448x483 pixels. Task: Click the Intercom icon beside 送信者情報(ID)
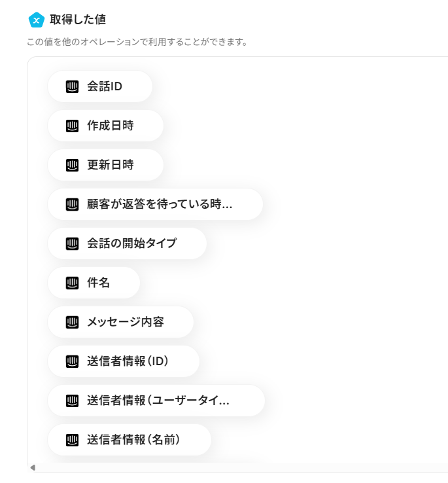click(x=72, y=361)
